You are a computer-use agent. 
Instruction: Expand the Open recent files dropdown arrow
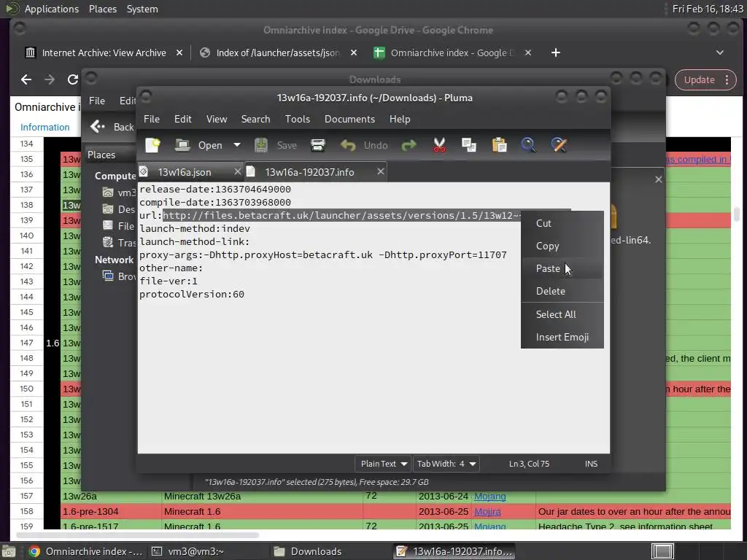(237, 145)
